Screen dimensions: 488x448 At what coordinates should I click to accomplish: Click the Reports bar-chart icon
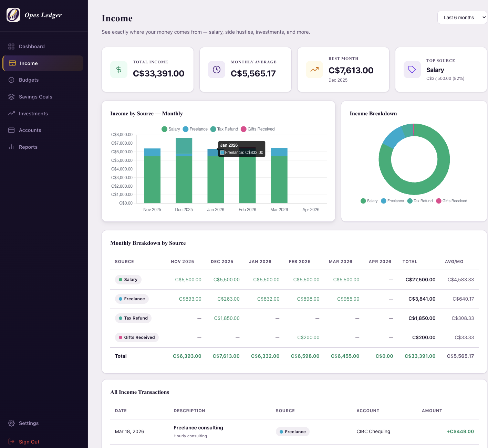coord(11,147)
